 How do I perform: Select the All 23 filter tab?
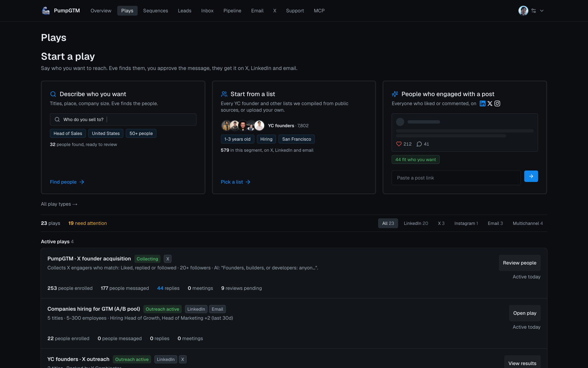[x=388, y=223]
